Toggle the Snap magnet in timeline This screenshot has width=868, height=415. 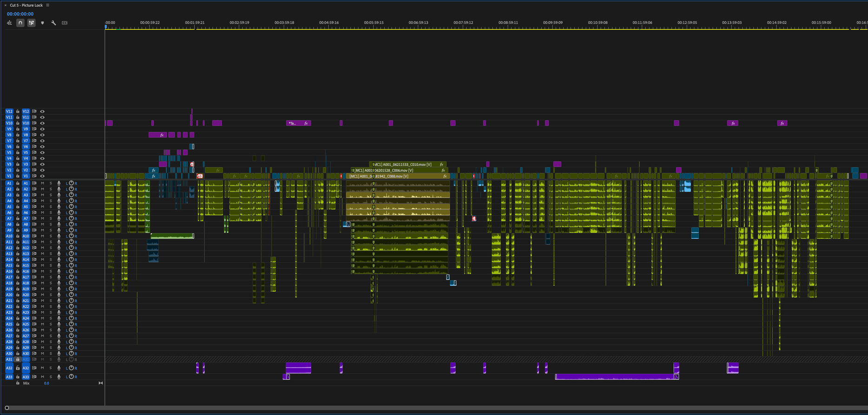(20, 23)
